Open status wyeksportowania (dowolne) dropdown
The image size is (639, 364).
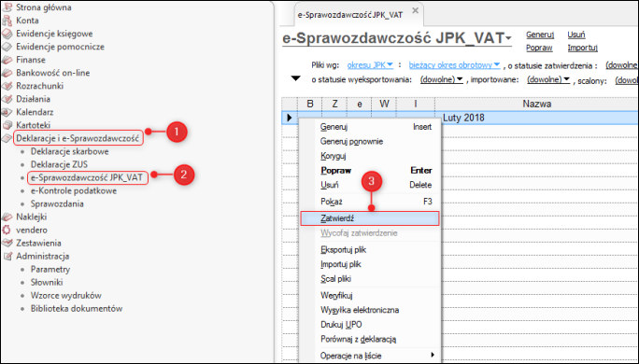tap(441, 80)
